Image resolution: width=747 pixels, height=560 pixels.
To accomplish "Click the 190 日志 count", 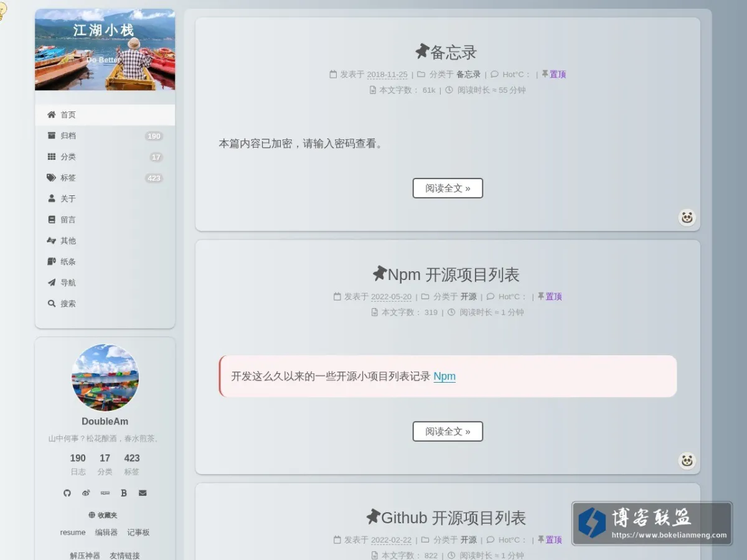I will (x=78, y=464).
